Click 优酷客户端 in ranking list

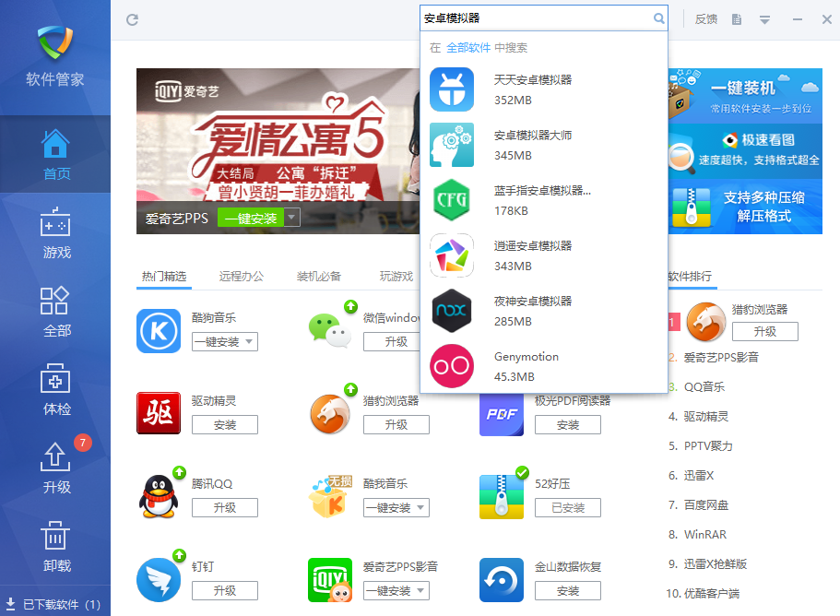pyautogui.click(x=712, y=594)
